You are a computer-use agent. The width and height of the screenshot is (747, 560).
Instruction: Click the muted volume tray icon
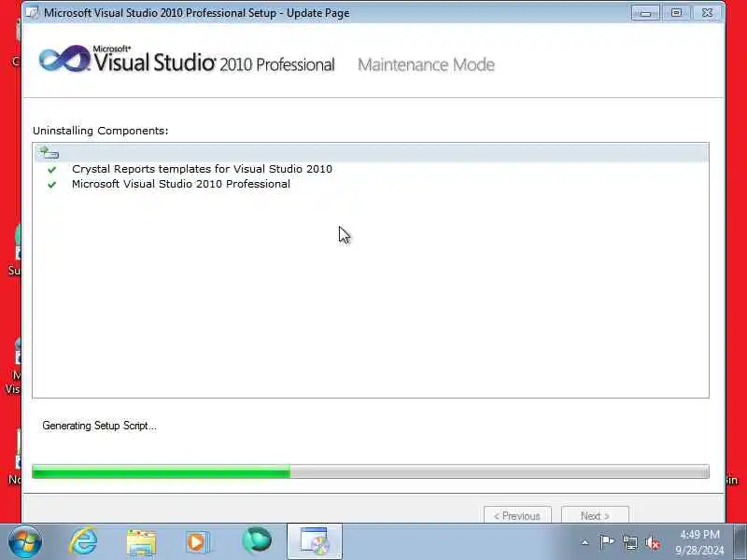[x=653, y=543]
